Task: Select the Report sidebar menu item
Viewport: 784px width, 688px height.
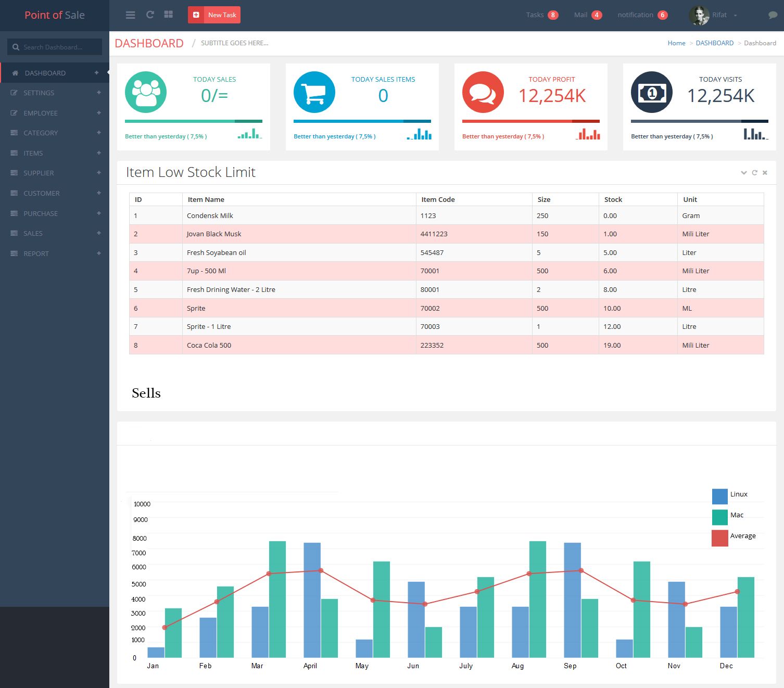Action: (36, 253)
